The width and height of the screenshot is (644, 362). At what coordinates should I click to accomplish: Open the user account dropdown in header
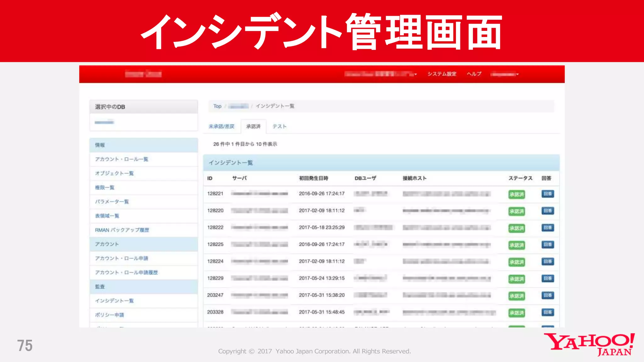tap(505, 74)
